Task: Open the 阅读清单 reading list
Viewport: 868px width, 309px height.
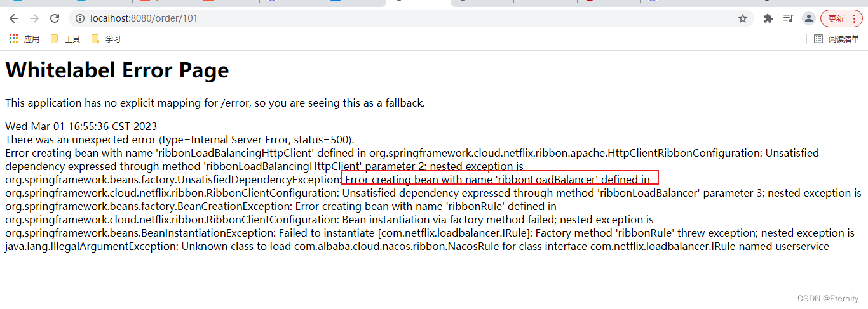Action: 836,39
